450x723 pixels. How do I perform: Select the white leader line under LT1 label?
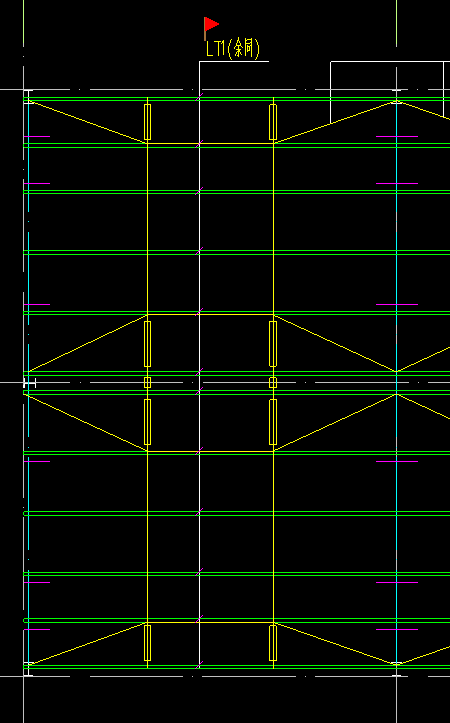234,61
